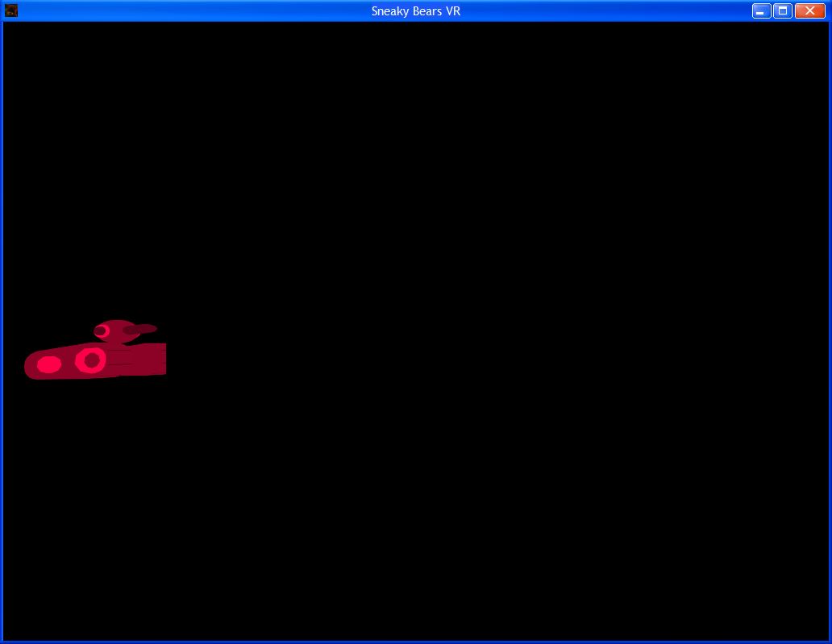Click the red gun-shaped object
Image resolution: width=832 pixels, height=644 pixels.
pyautogui.click(x=95, y=350)
